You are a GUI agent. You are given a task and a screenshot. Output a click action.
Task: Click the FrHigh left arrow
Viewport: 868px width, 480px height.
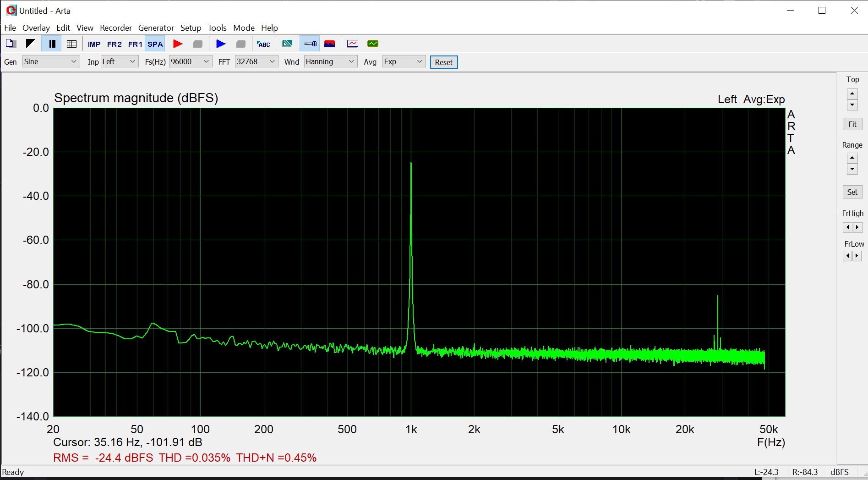tap(848, 227)
